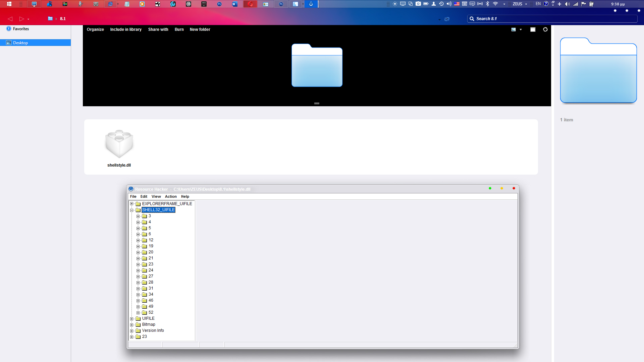Screen dimensions: 644x362
Task: Collapse the SHELL32_UIFILE tree node
Action: (x=132, y=210)
